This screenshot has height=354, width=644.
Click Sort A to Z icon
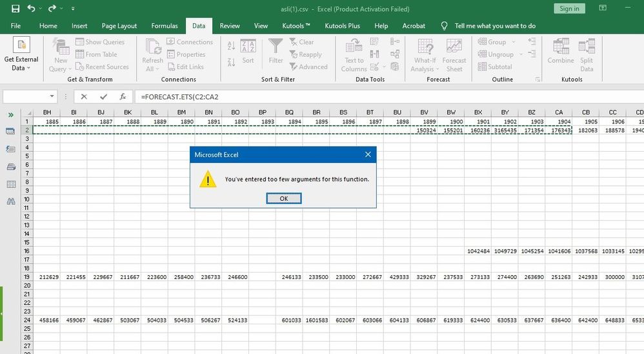coord(231,46)
